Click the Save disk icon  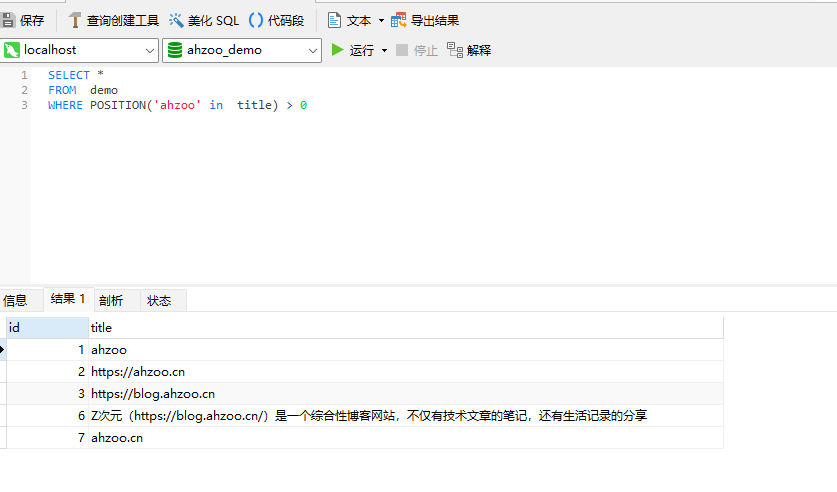8,20
